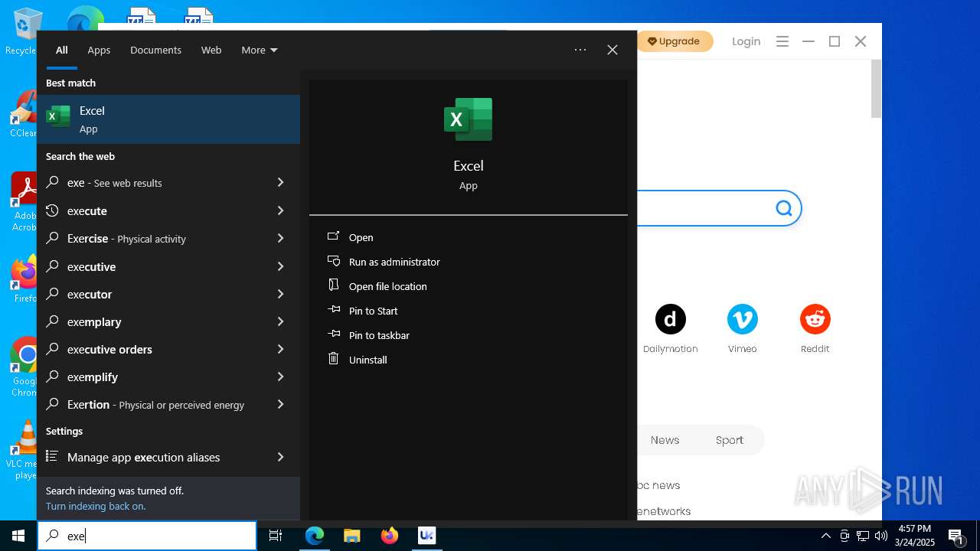Open the Windows Start button

click(x=18, y=536)
